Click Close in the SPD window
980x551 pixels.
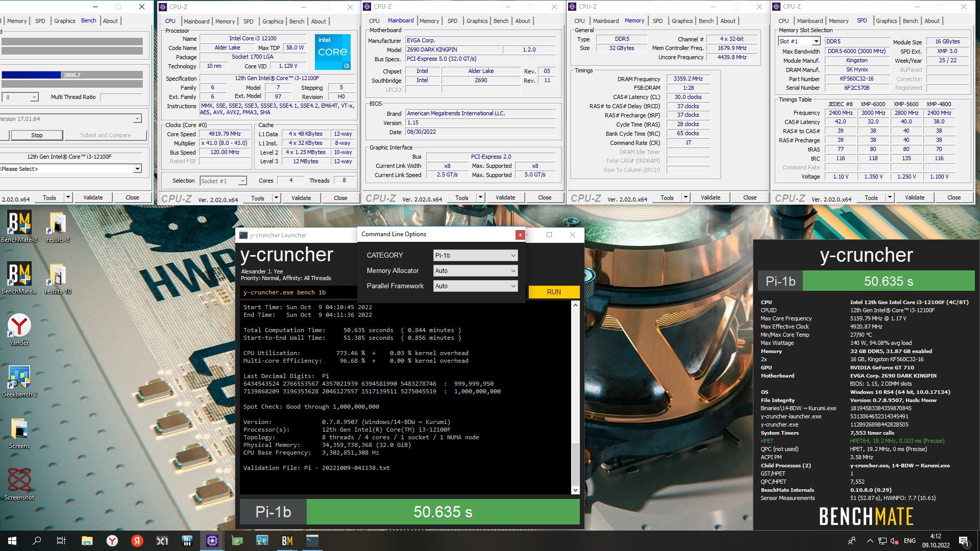[954, 197]
